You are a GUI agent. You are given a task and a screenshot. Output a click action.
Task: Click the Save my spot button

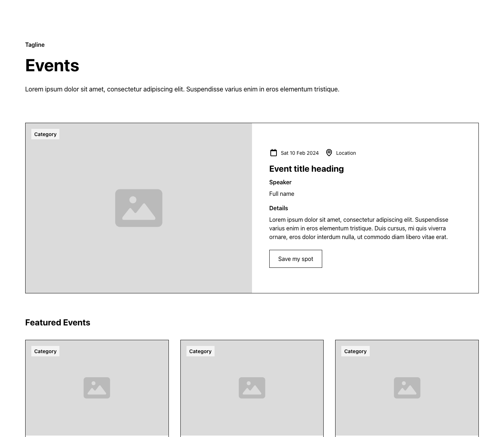pos(296,259)
